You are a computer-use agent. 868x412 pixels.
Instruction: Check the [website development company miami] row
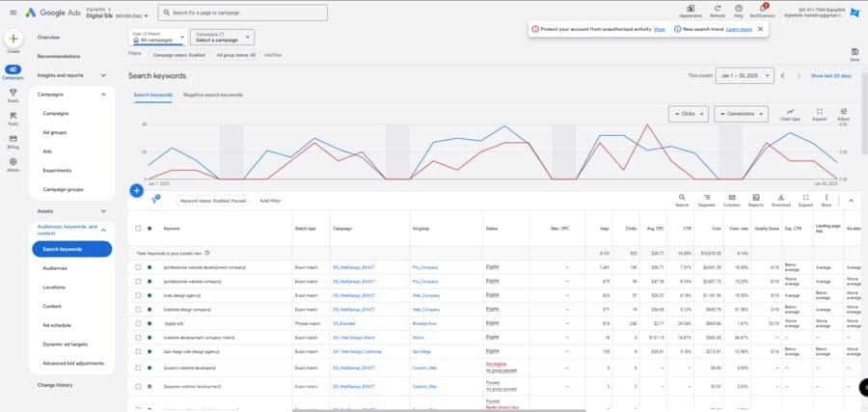[138, 338]
